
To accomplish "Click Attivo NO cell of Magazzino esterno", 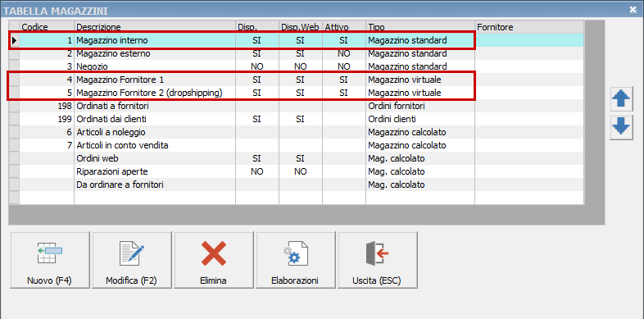I will pos(344,54).
